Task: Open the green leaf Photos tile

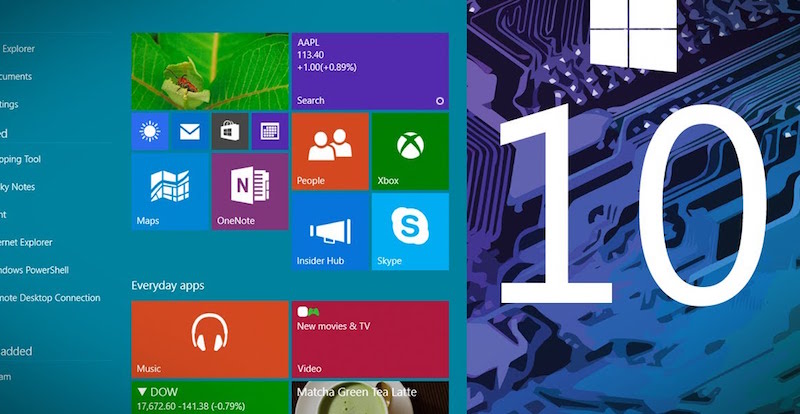Action: [x=210, y=71]
